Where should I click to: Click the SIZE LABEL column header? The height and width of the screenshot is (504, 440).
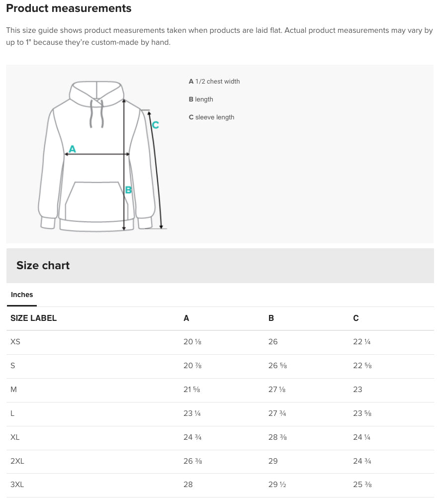(33, 318)
